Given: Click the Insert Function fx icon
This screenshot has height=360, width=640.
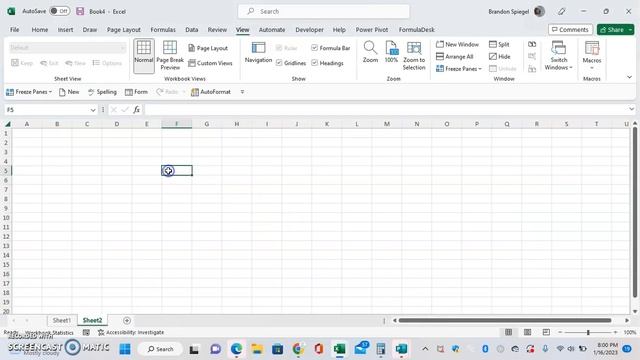Looking at the screenshot, I should tap(136, 109).
